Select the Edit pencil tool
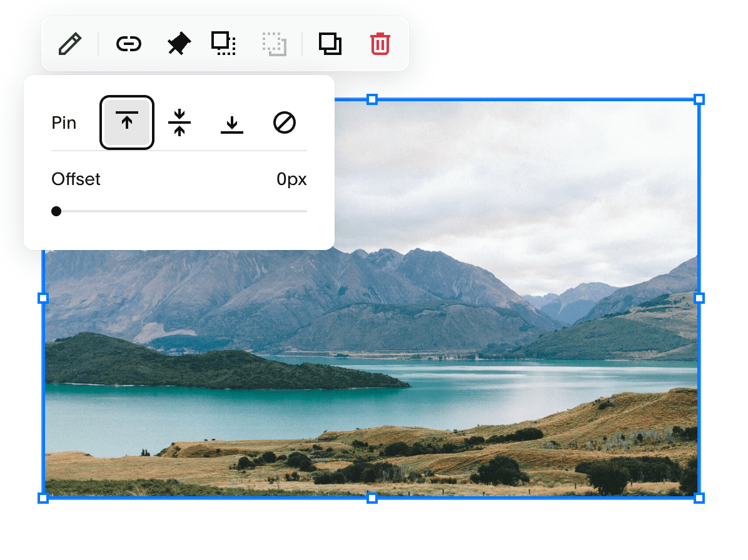The image size is (748, 560). (x=70, y=44)
